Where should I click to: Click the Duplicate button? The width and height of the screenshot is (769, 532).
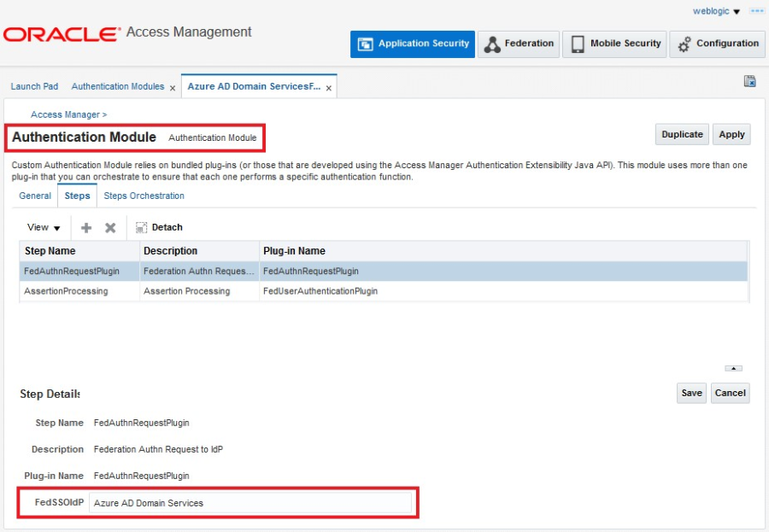[x=682, y=135]
